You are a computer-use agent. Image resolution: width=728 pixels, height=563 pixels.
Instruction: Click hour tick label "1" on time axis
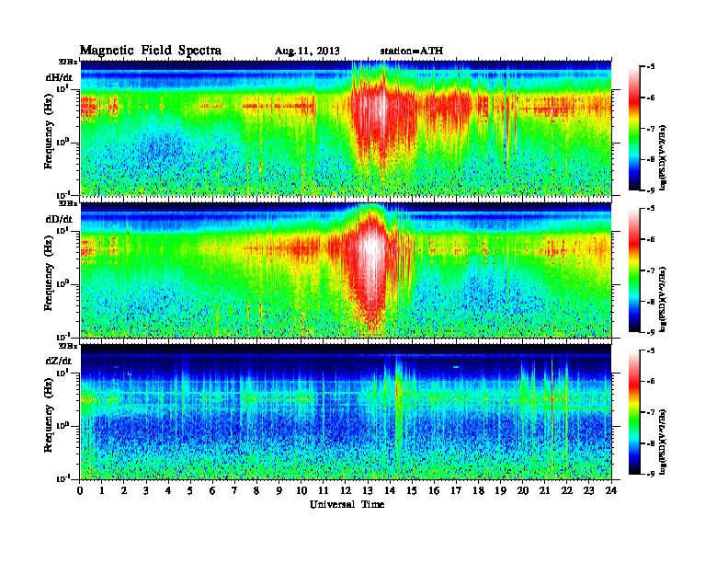102,490
